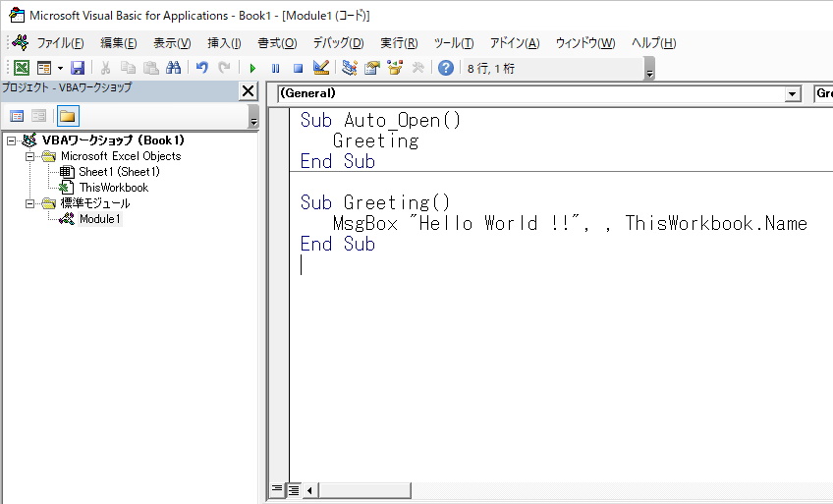The width and height of the screenshot is (833, 504).
Task: Open the Project Explorer icon in toolbar
Action: tap(349, 68)
